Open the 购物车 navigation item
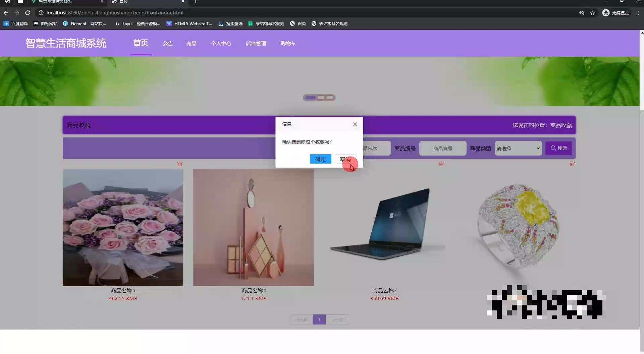 (x=288, y=44)
